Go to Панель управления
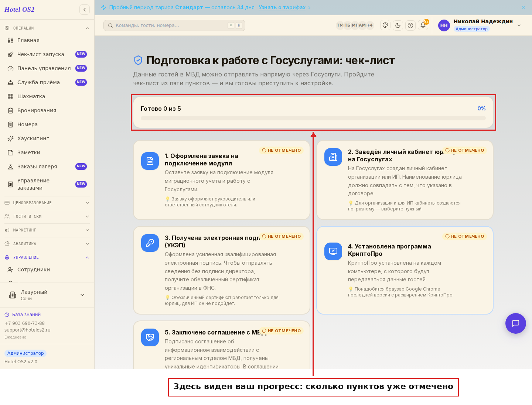The image size is (532, 405). tap(47, 68)
